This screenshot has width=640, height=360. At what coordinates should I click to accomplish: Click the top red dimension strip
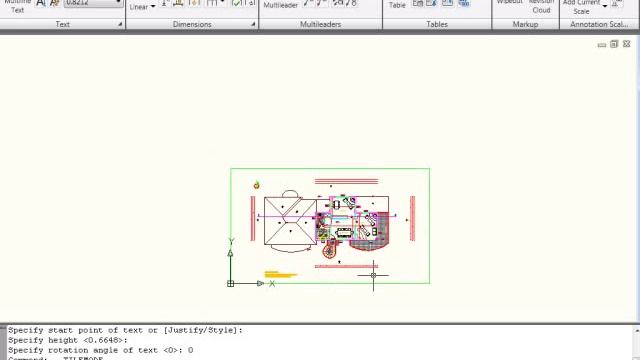347,181
